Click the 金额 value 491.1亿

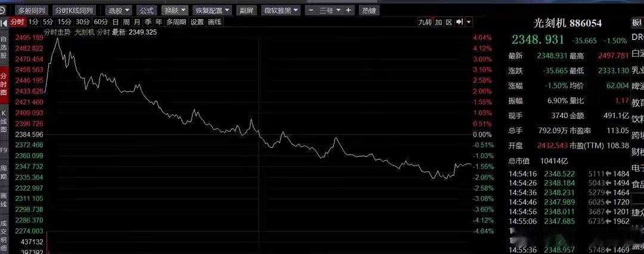pos(616,116)
